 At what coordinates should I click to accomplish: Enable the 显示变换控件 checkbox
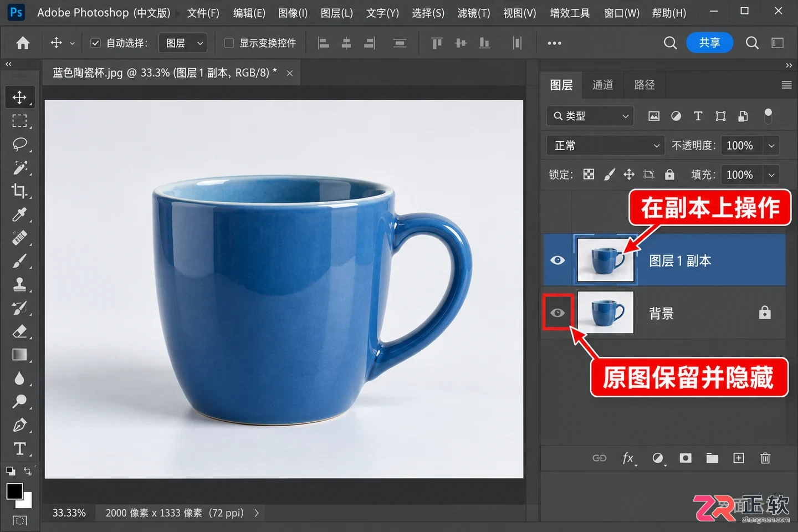pos(229,43)
